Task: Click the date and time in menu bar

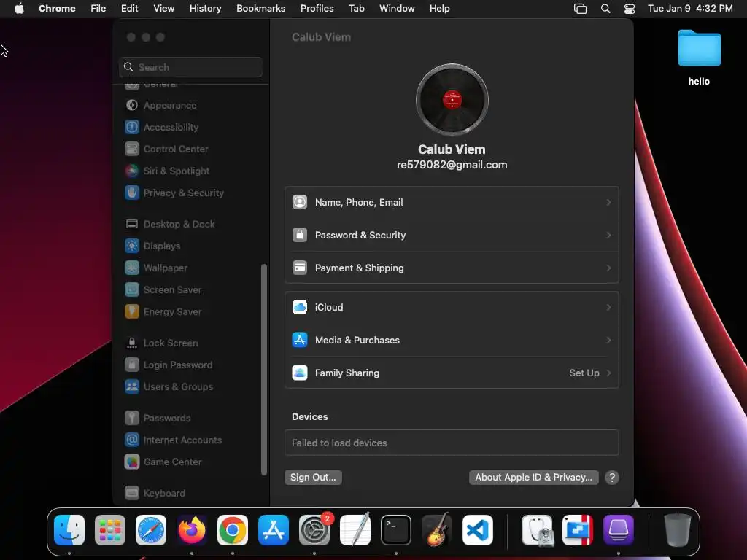Action: coord(690,9)
